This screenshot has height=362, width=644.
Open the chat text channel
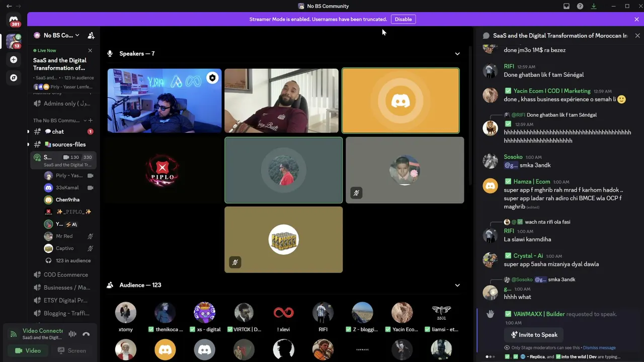tap(62, 132)
